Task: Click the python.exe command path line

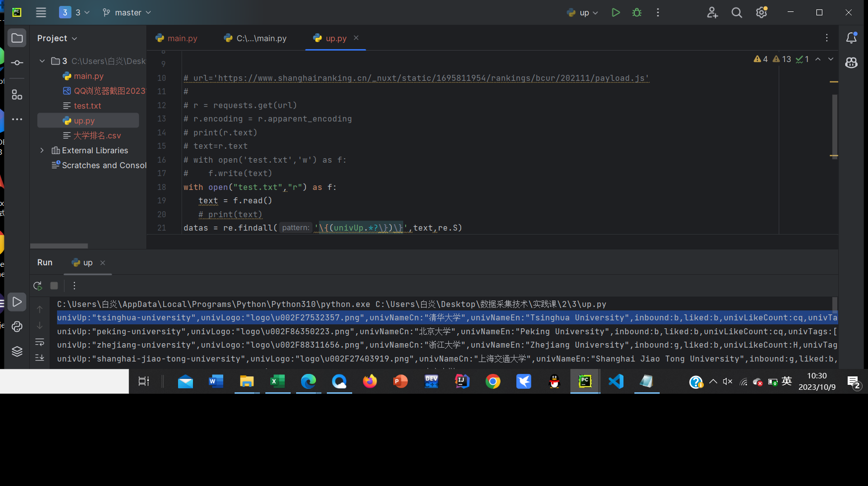Action: pos(331,304)
